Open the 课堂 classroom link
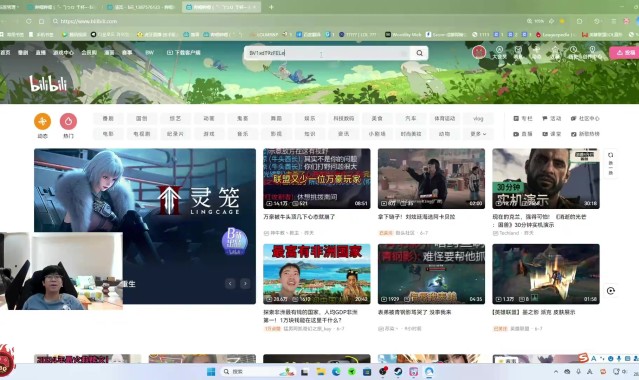This screenshot has height=380, width=639. coord(552,134)
